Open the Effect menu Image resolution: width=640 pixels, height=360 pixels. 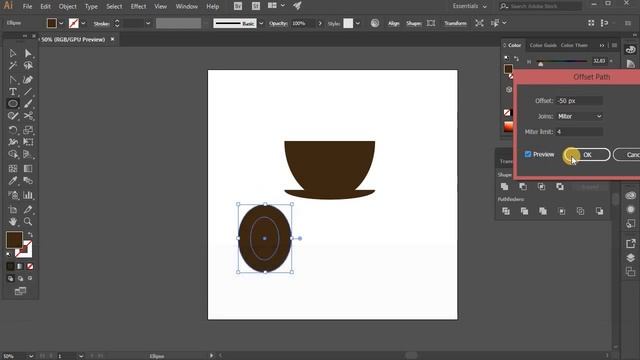[x=138, y=7]
